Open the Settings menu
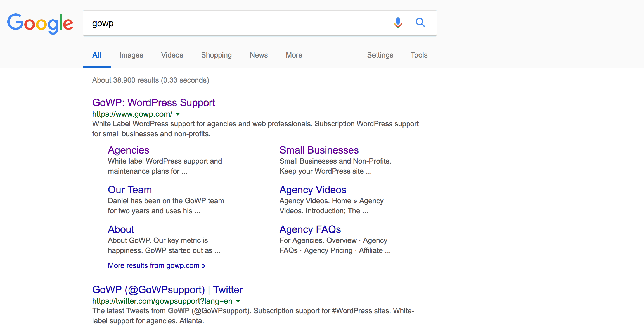 [380, 55]
